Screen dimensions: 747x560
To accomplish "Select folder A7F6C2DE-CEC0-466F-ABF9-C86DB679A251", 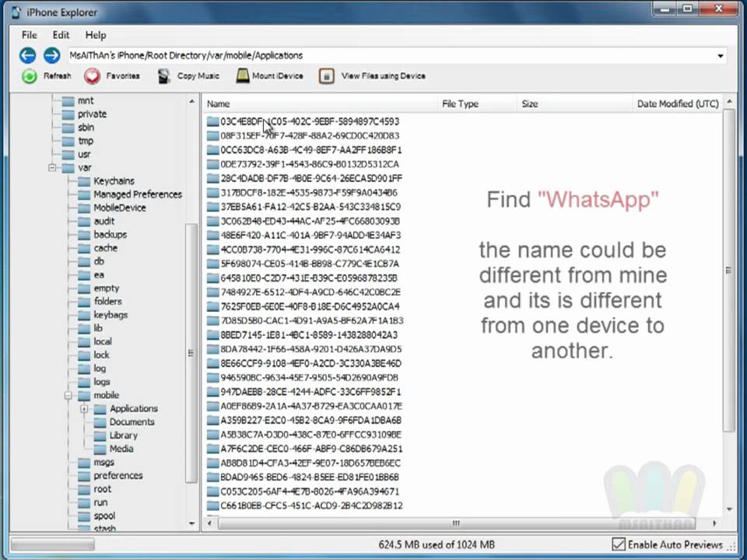I will point(311,449).
